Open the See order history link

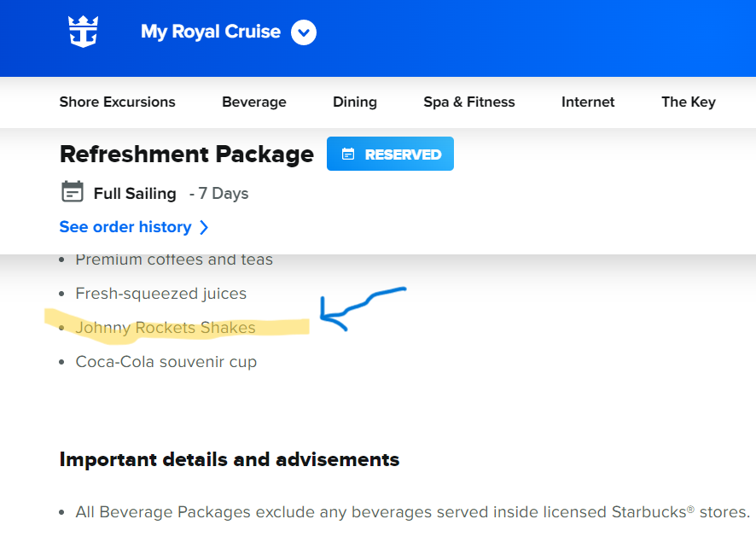(x=125, y=227)
